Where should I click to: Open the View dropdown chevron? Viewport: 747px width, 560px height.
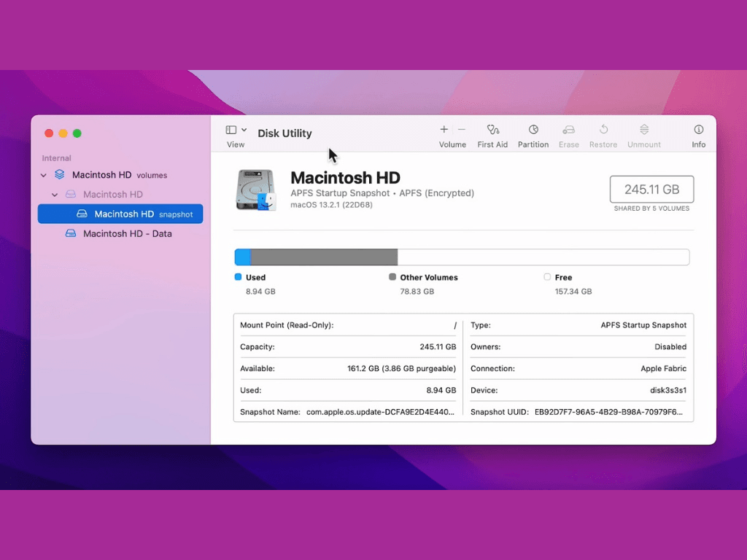[x=244, y=130]
